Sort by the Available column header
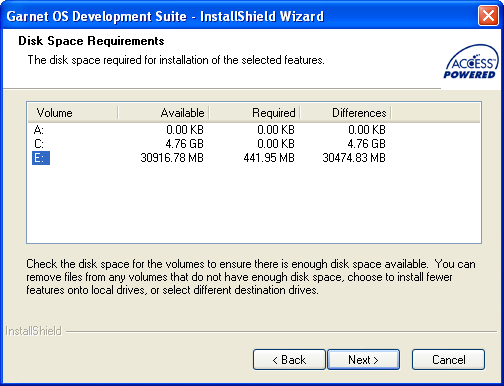 click(163, 113)
